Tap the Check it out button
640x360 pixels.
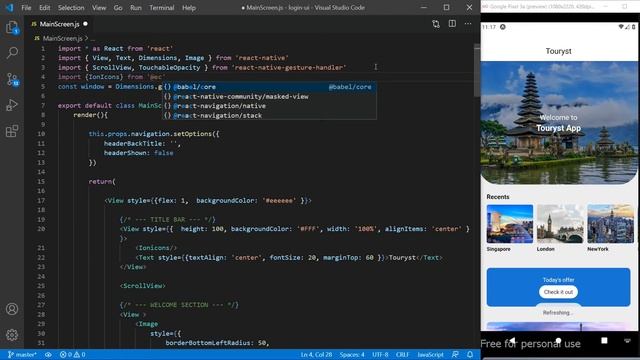coord(558,292)
